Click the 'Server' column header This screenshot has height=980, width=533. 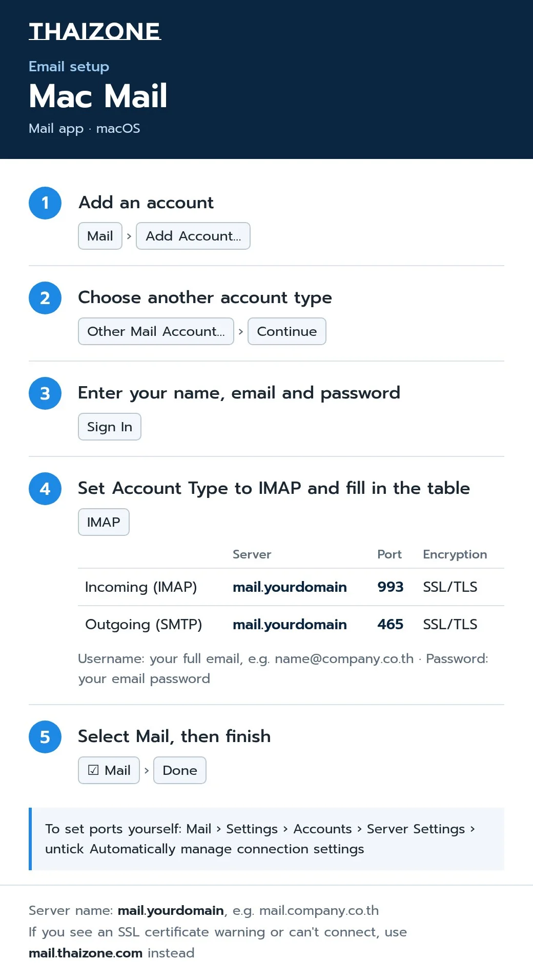pos(252,554)
